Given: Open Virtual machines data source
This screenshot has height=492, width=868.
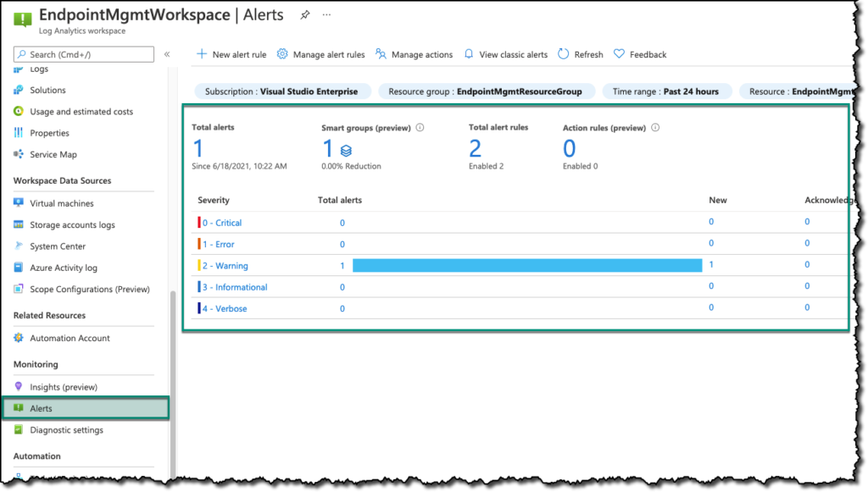Looking at the screenshot, I should coord(61,203).
